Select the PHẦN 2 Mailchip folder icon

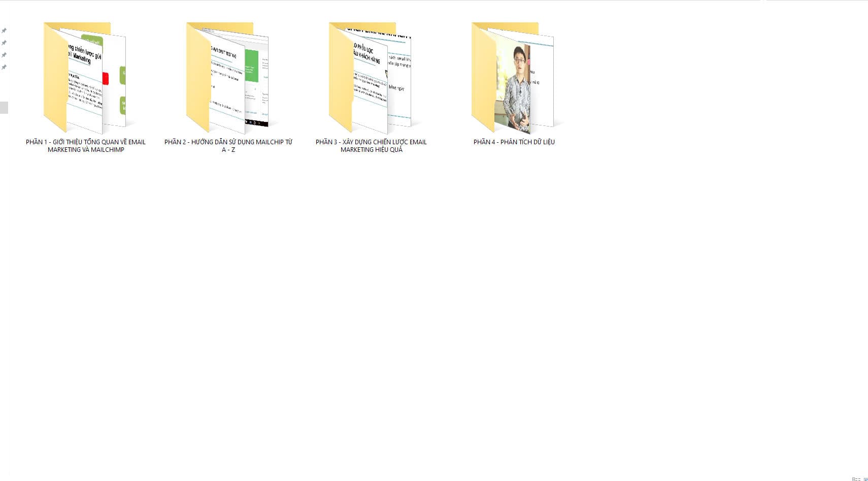[227, 78]
